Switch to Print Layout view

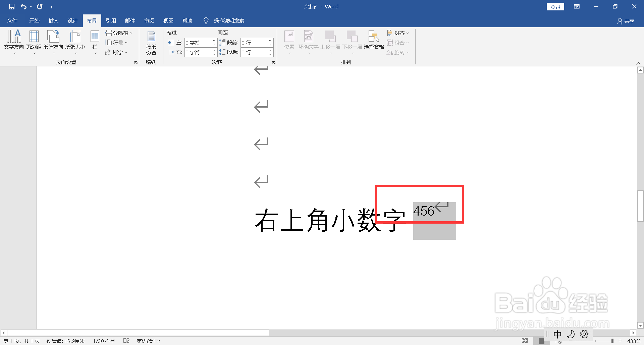541,341
